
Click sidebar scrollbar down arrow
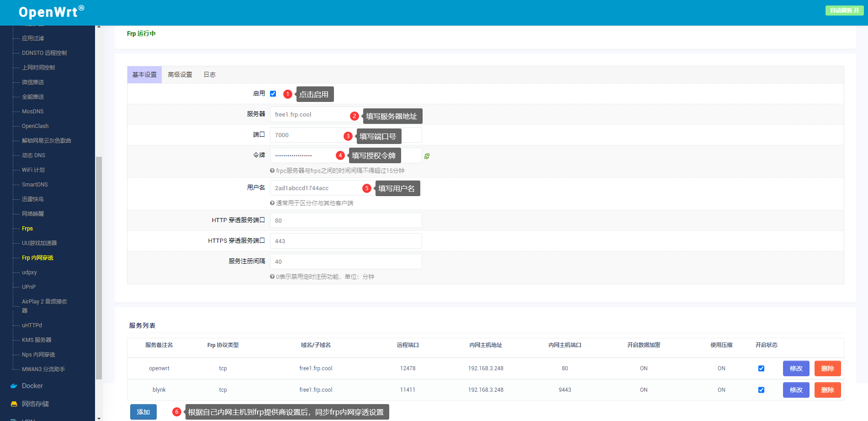coord(99,418)
